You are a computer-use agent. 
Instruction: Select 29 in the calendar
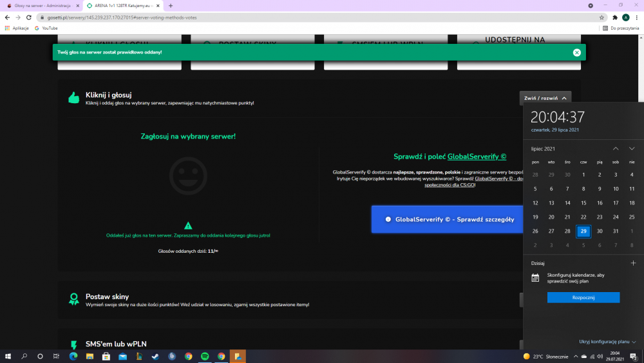[x=583, y=231]
